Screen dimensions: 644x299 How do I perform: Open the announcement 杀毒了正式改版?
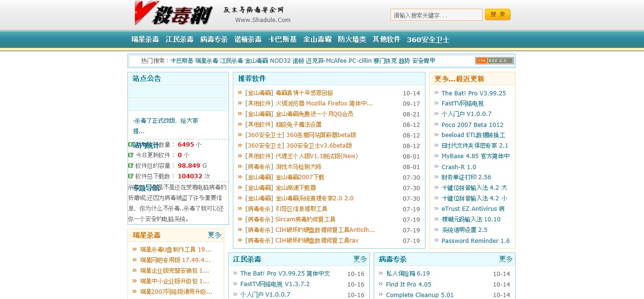click(x=165, y=126)
